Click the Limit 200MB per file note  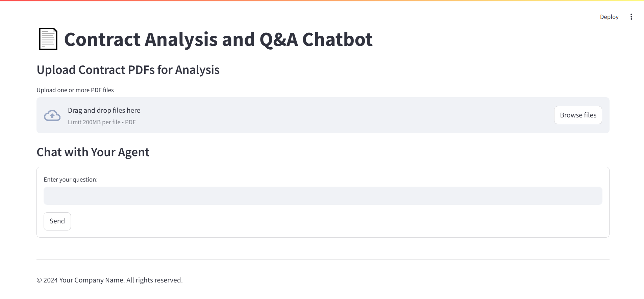tap(102, 122)
